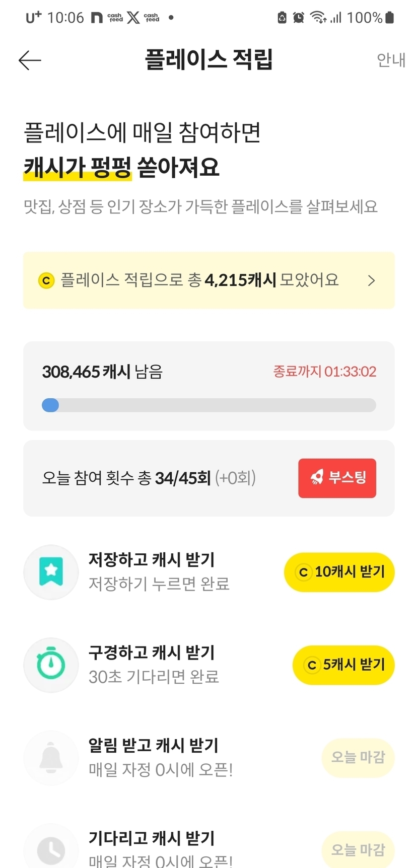Tap the green bookmark star icon
This screenshot has height=868, width=418.
(51, 572)
